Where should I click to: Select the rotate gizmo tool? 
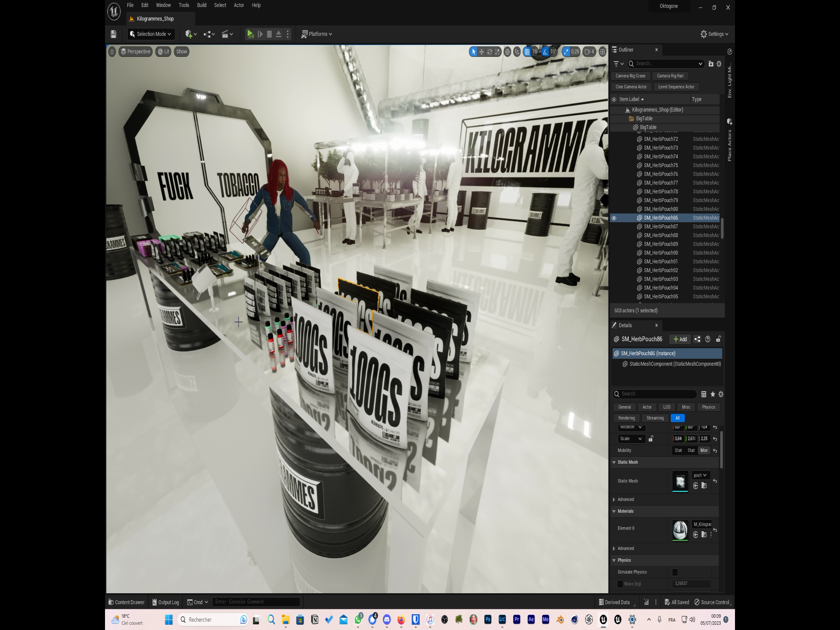pyautogui.click(x=489, y=52)
